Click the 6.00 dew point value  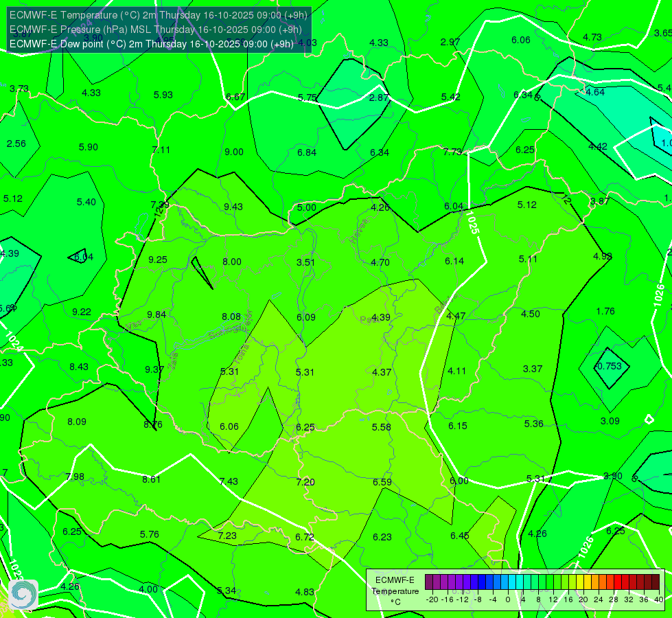(x=459, y=481)
